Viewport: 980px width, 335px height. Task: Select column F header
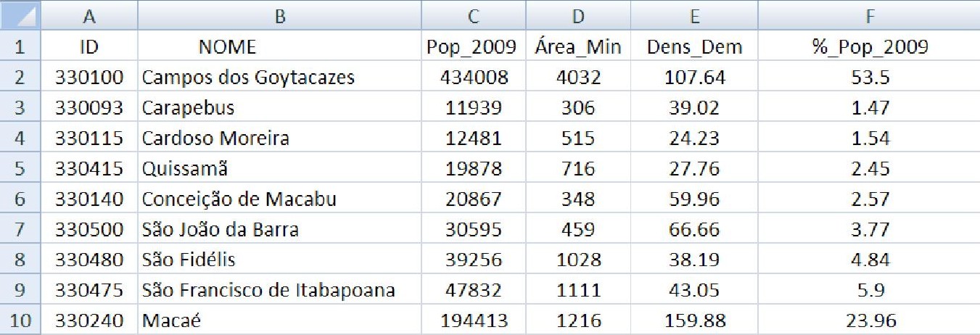coord(869,15)
